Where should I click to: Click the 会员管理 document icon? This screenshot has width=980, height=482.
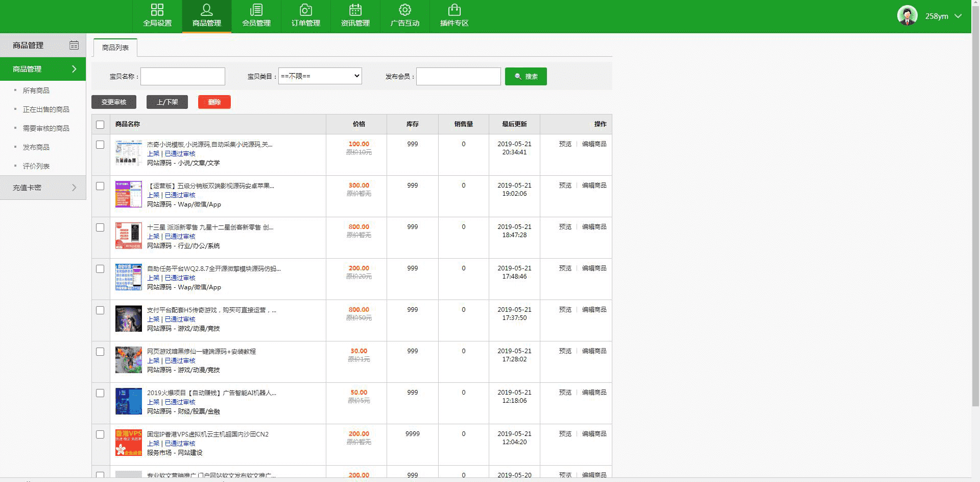point(256,10)
